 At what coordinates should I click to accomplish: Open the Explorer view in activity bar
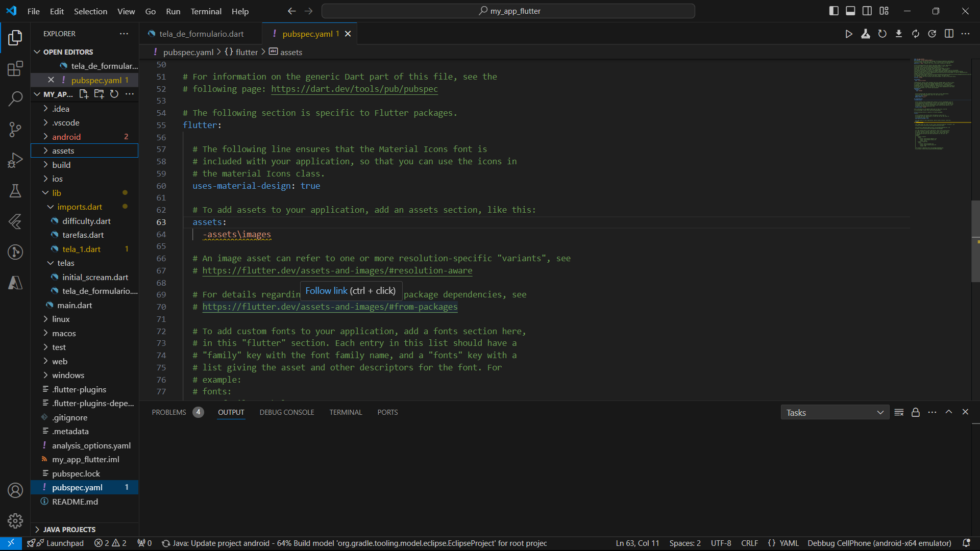pyautogui.click(x=15, y=38)
